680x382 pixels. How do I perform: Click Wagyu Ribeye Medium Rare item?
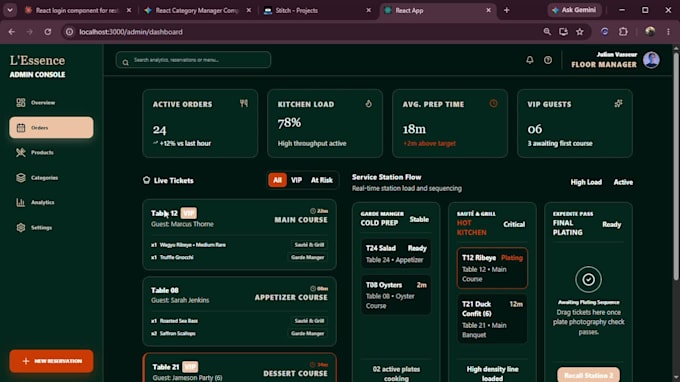click(x=193, y=245)
